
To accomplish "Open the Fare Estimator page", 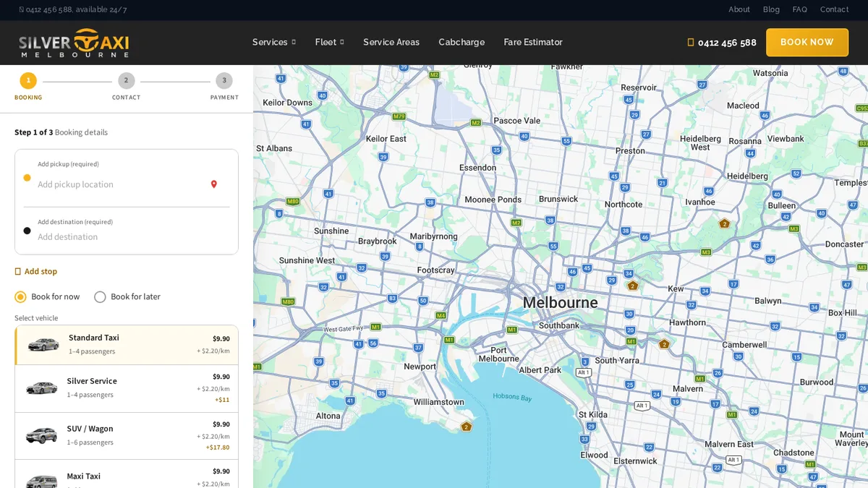I will tap(533, 42).
